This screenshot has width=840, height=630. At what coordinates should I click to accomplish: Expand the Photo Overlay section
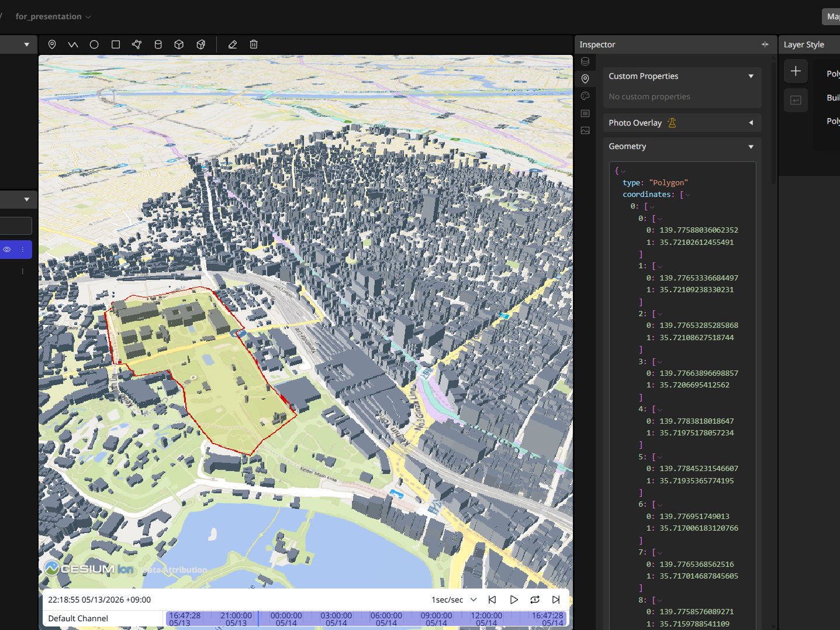(x=751, y=123)
